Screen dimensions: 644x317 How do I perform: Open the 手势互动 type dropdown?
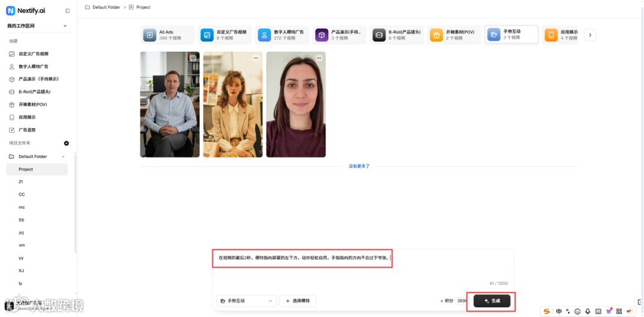pos(246,301)
